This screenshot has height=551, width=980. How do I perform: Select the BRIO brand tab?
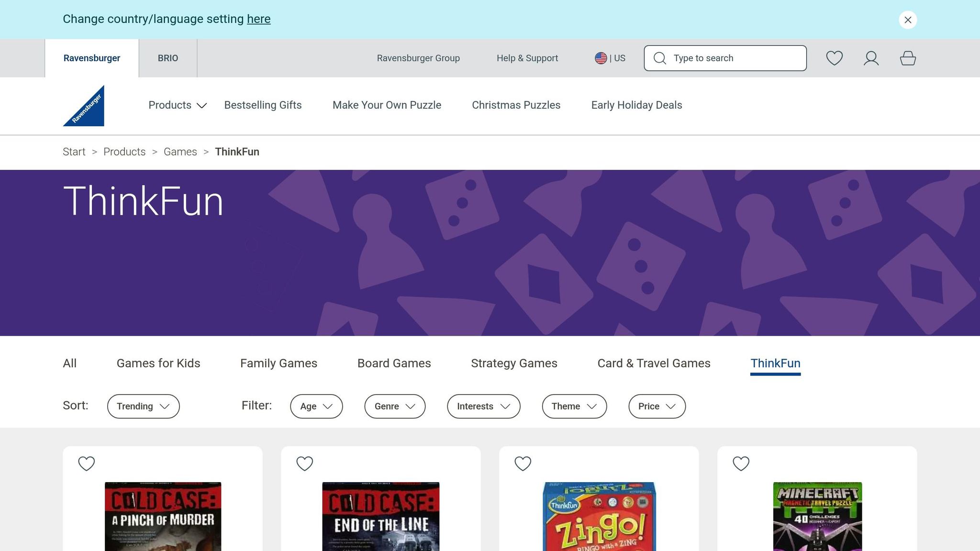(168, 58)
